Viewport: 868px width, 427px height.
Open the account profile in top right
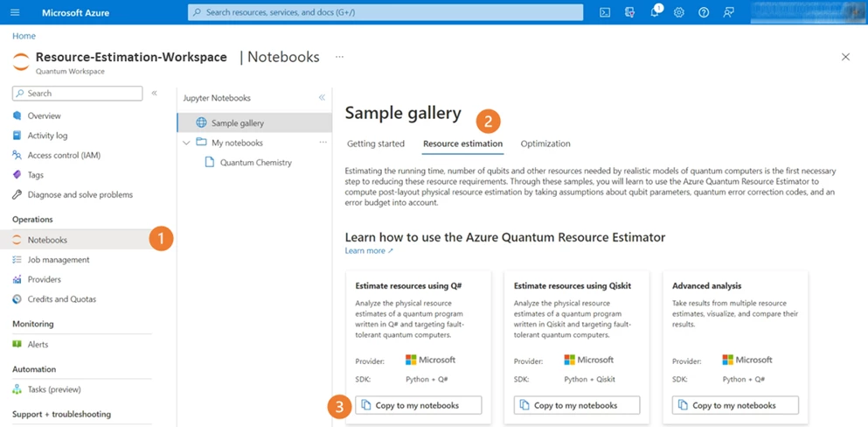point(809,12)
